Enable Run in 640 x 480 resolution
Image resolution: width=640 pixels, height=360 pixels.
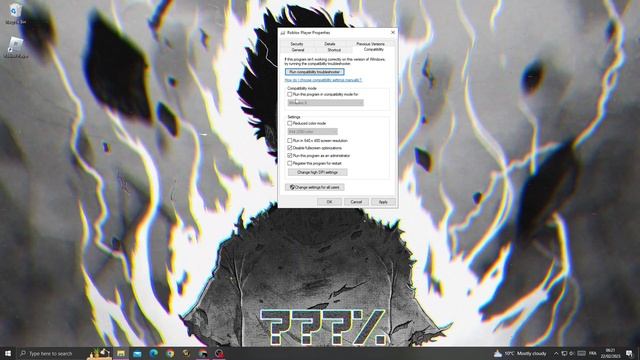tap(290, 140)
